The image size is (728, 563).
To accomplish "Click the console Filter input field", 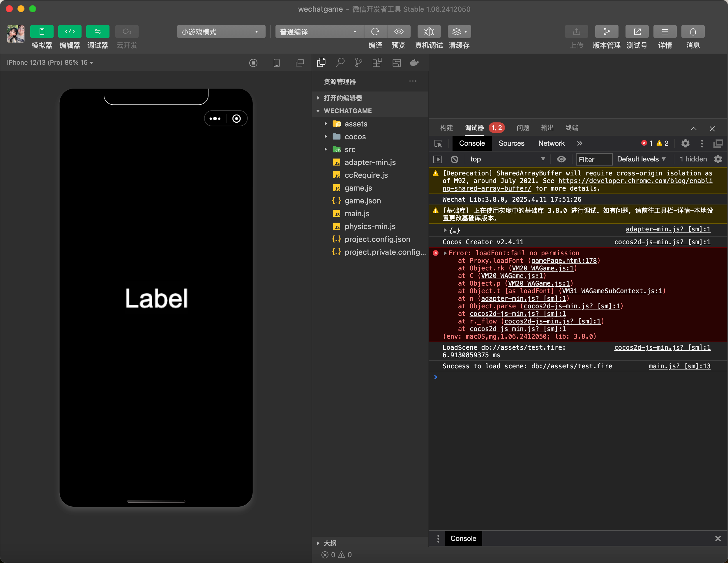I will pos(594,159).
